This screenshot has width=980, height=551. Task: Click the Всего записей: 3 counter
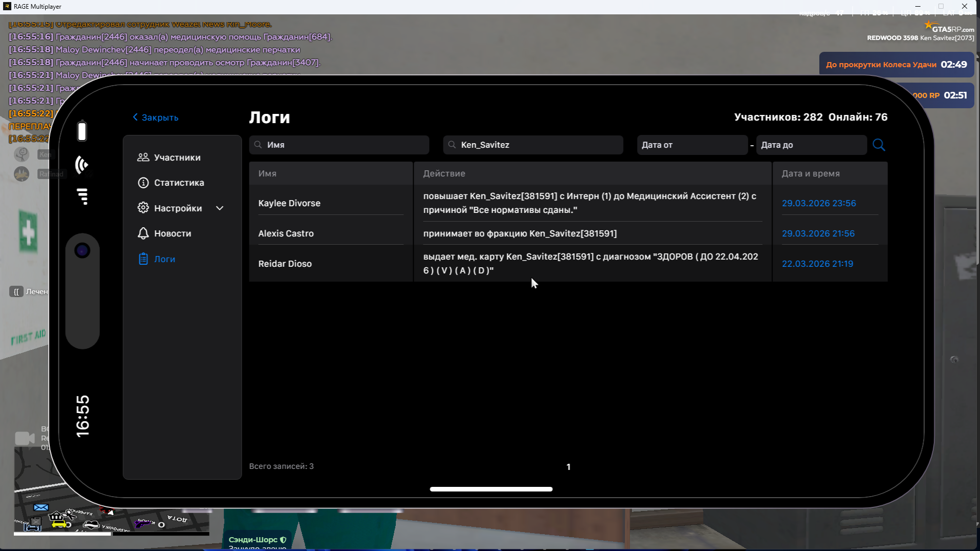[281, 466]
